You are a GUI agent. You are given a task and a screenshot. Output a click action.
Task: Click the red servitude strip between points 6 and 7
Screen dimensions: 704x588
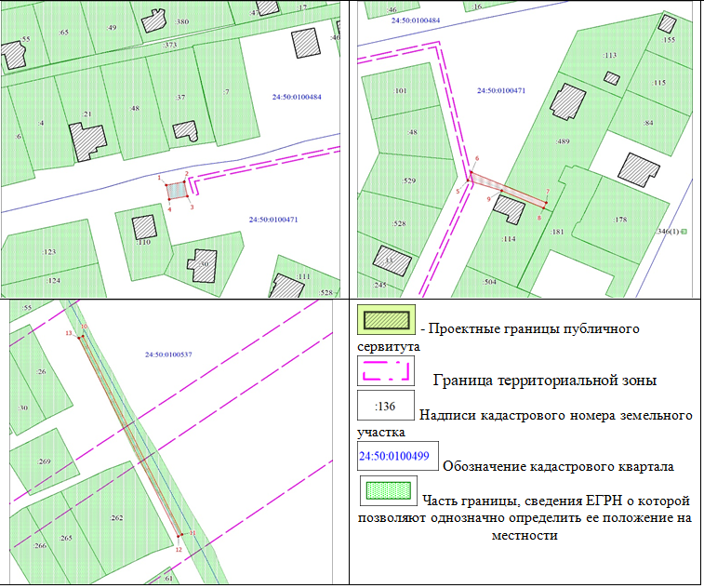coord(508,191)
